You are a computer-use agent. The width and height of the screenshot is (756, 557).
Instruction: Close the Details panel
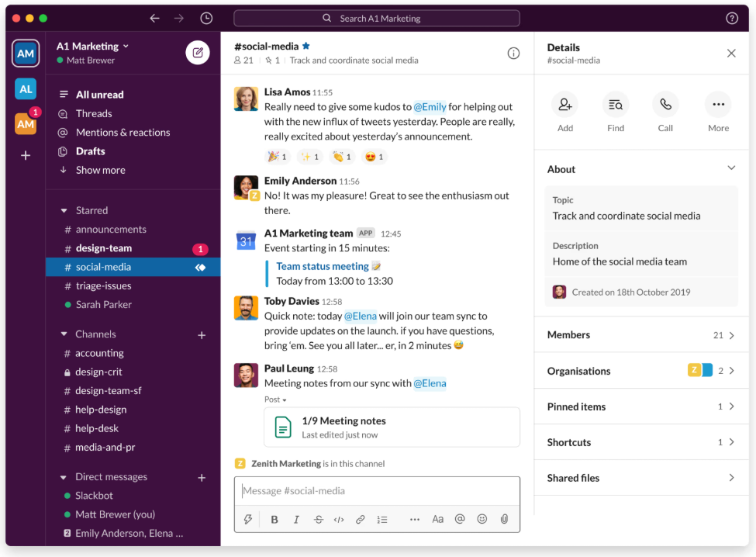coord(731,53)
